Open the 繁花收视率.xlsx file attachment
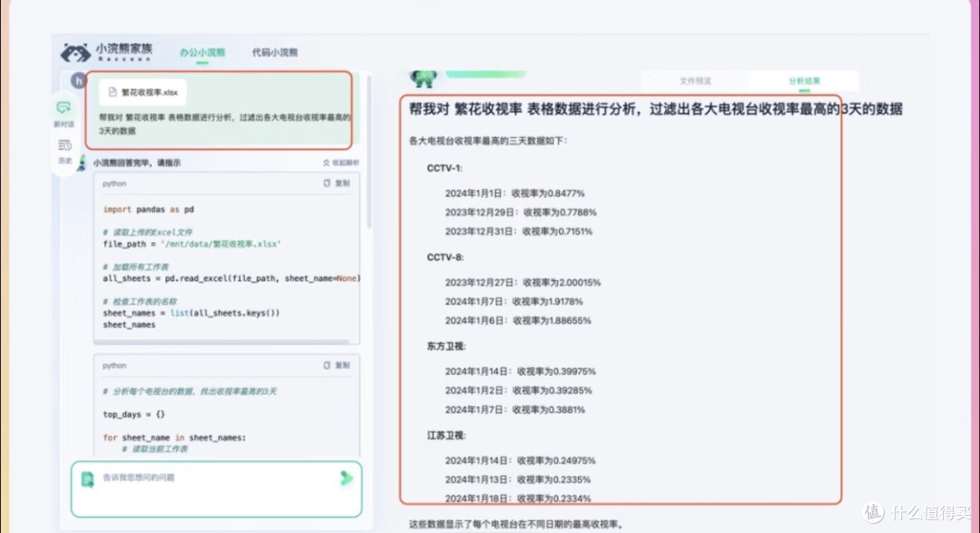The width and height of the screenshot is (980, 533). coord(142,92)
